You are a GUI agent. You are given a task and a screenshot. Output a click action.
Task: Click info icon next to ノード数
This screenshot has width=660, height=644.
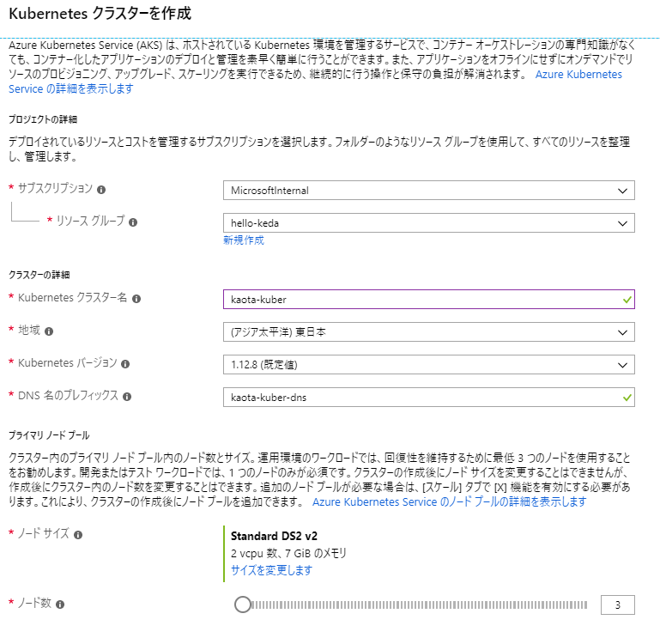coord(60,605)
